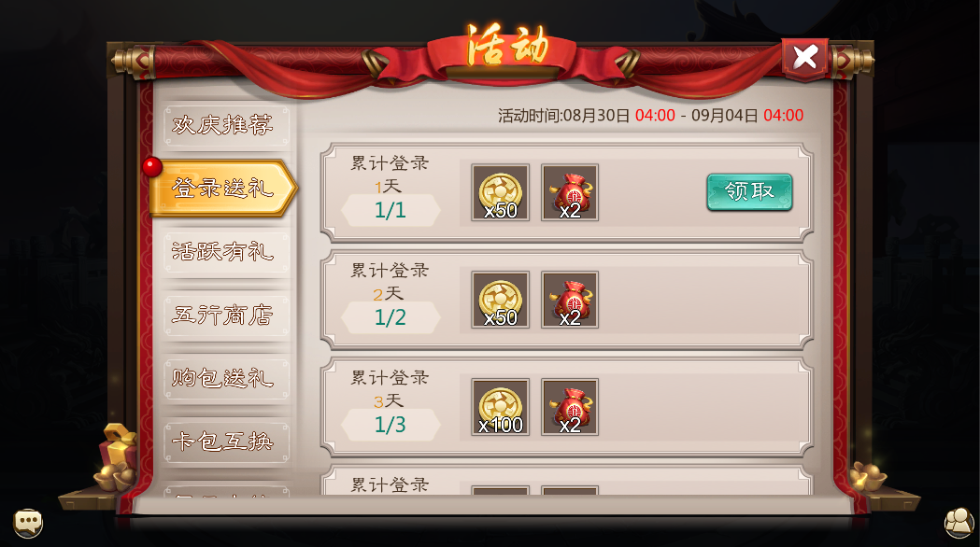Tap the red lucky bag in day 3 reward

click(x=569, y=407)
